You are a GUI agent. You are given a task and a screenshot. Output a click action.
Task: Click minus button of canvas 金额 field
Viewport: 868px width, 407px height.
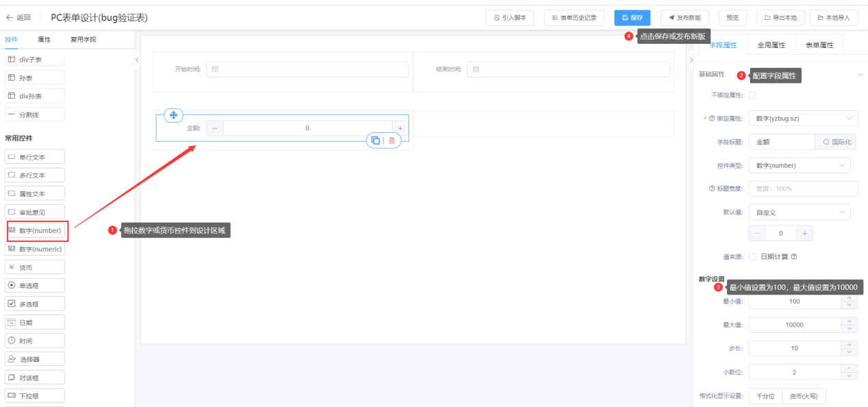pyautogui.click(x=214, y=128)
